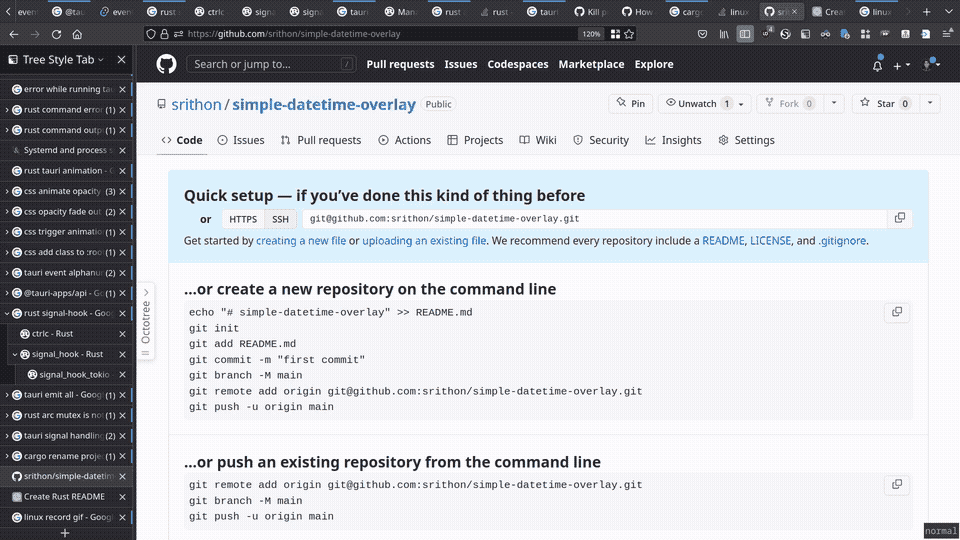Open the list all tabs dropdown
Viewport: 960px width, 540px height.
click(948, 12)
